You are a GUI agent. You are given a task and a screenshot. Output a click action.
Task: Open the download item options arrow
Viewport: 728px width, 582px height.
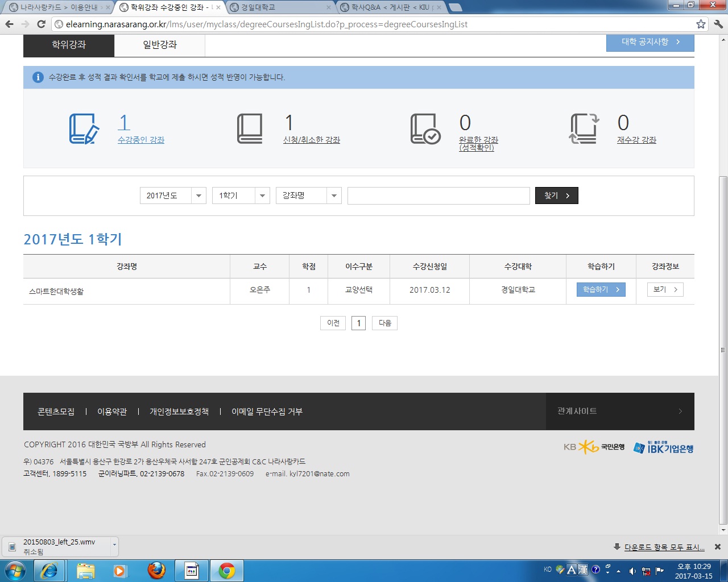point(114,546)
